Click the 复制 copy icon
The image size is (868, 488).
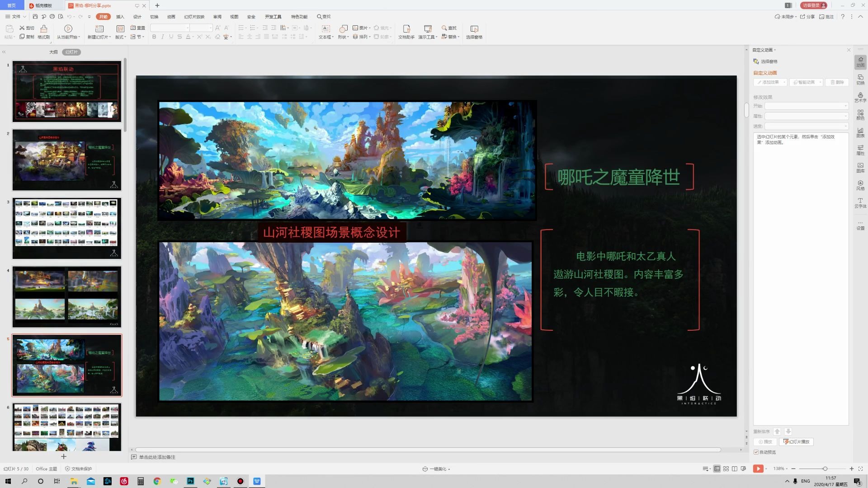(x=27, y=37)
